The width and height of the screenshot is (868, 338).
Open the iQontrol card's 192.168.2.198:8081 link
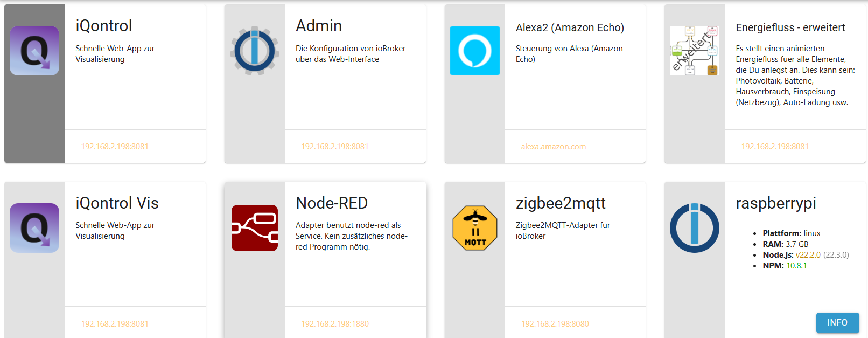[x=115, y=147]
